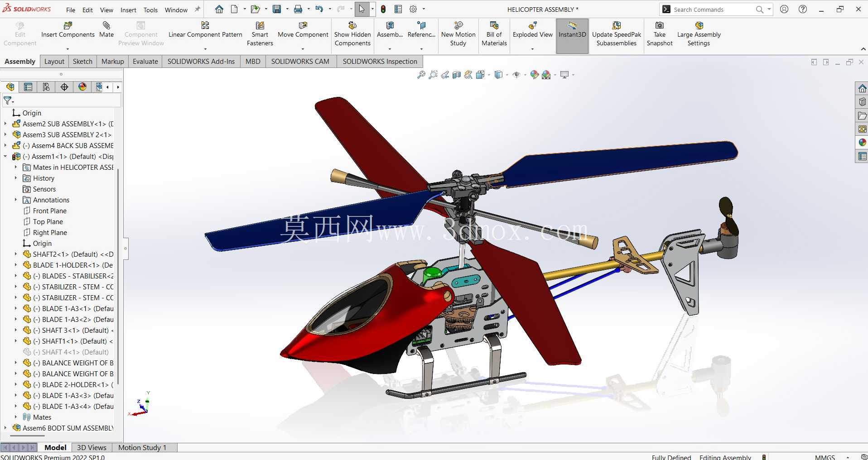Toggle Instant3D mode

point(572,36)
